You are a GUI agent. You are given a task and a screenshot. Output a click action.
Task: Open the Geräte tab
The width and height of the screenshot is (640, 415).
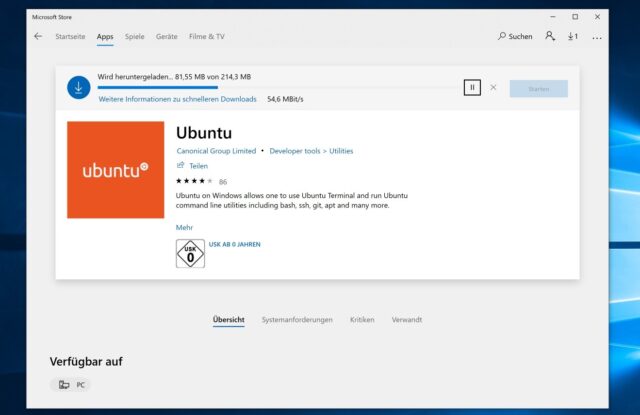(166, 37)
